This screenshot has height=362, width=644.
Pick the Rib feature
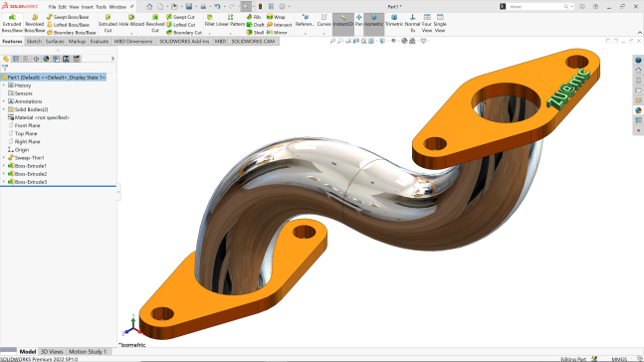(x=254, y=17)
